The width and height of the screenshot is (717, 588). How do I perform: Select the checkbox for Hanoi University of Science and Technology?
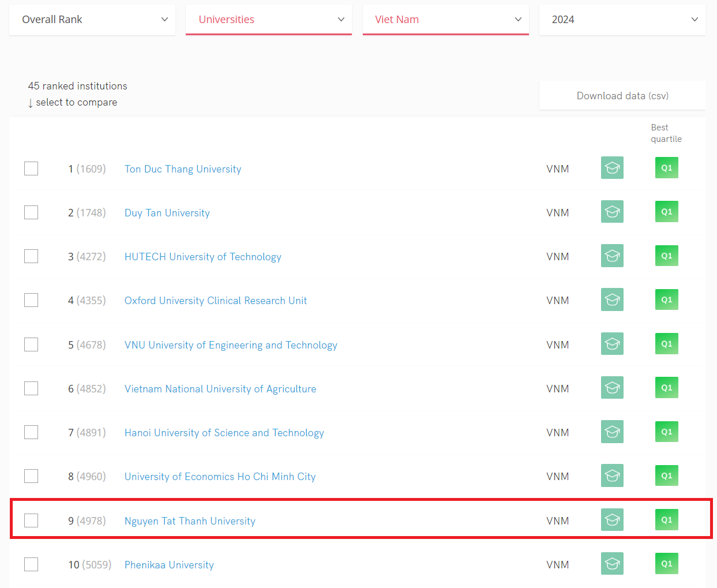coord(31,432)
